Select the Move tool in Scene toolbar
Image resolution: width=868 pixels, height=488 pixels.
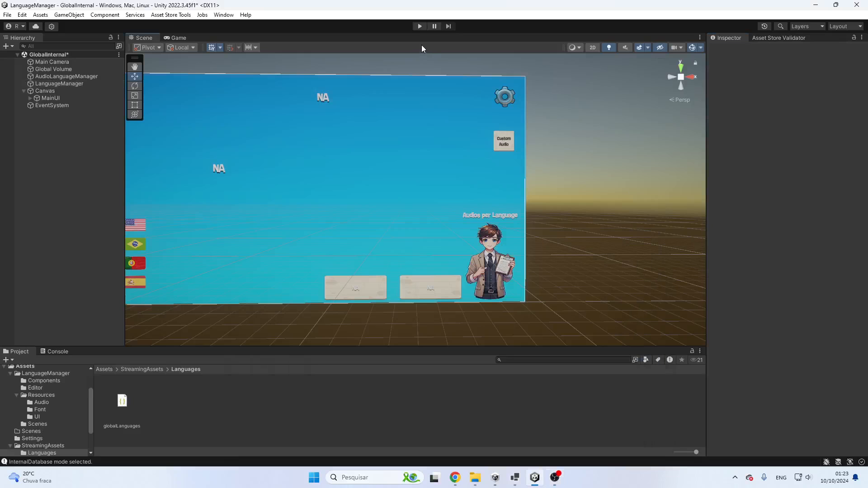point(135,76)
